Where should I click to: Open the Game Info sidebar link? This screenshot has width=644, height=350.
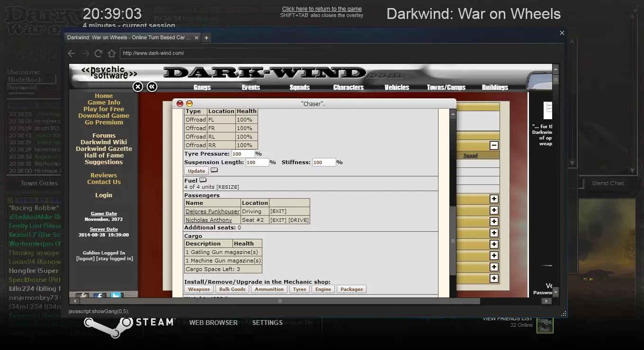pyautogui.click(x=104, y=103)
